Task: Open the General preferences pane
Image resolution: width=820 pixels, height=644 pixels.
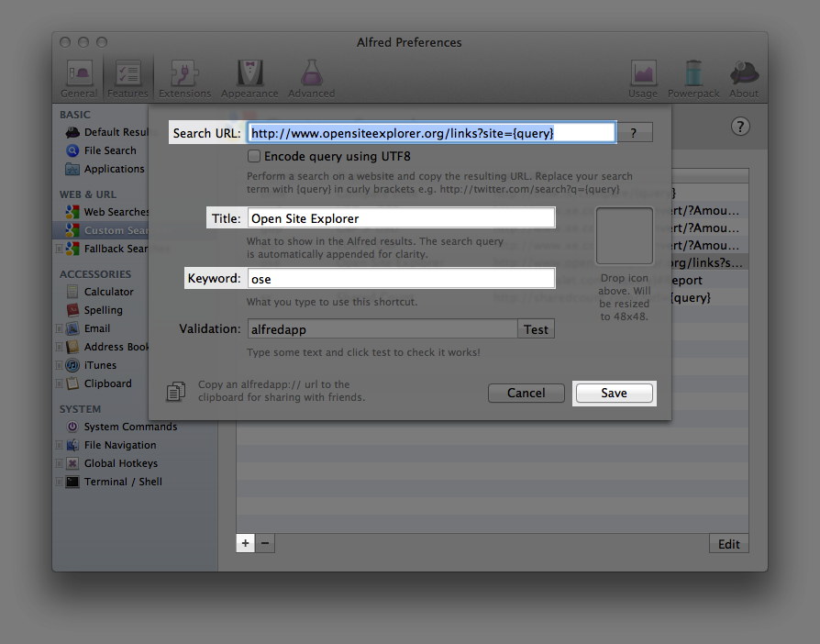Action: coord(79,79)
